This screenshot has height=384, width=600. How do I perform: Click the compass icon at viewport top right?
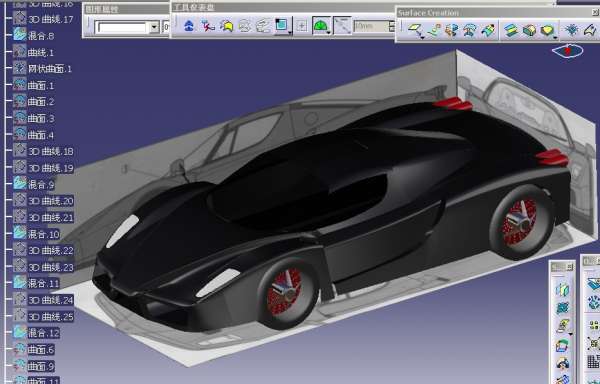pos(568,50)
